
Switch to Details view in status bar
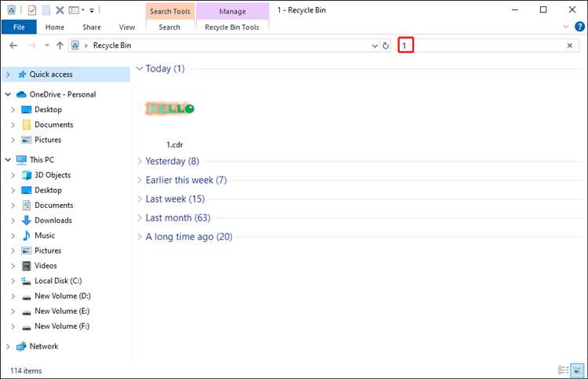click(x=563, y=370)
